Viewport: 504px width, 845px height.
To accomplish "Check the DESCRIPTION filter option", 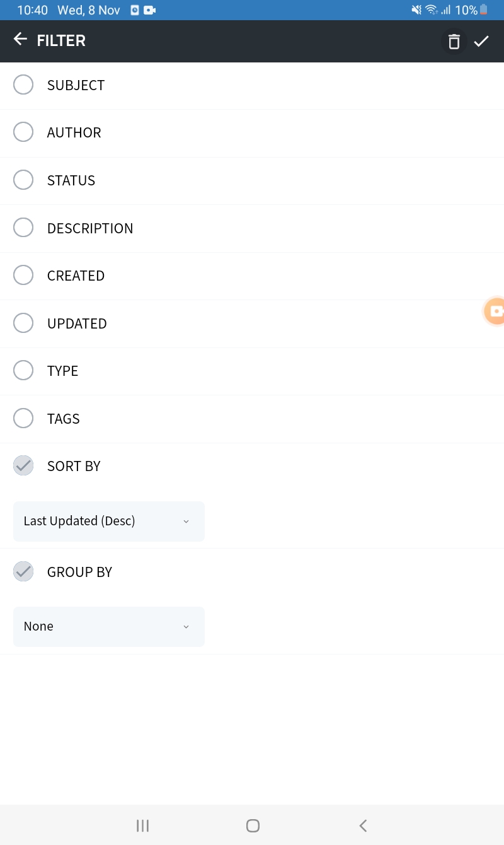I will point(23,228).
